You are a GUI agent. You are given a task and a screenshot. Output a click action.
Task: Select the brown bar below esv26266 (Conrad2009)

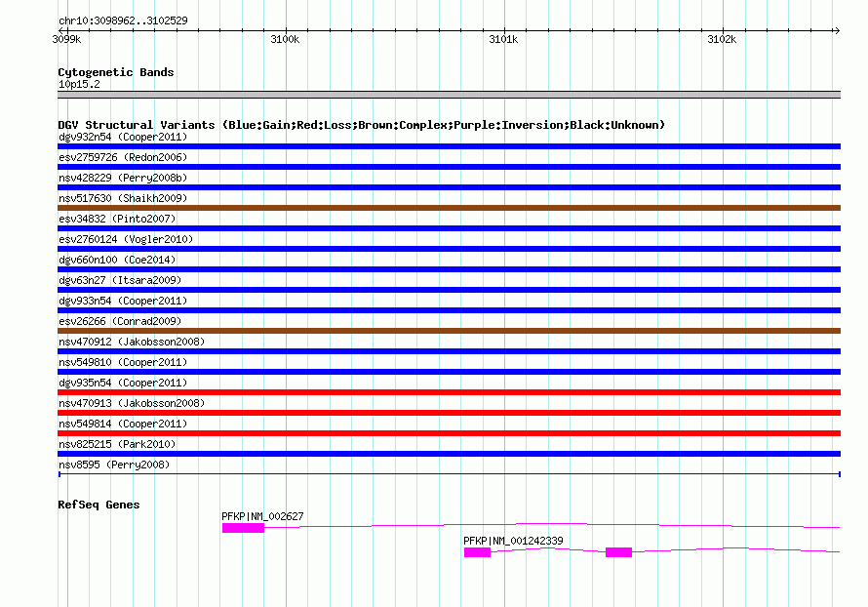pos(449,331)
